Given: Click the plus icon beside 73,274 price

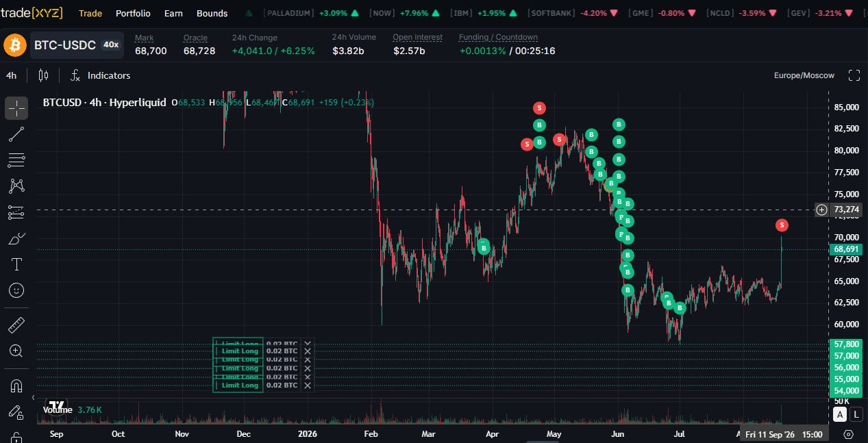Looking at the screenshot, I should (821, 210).
